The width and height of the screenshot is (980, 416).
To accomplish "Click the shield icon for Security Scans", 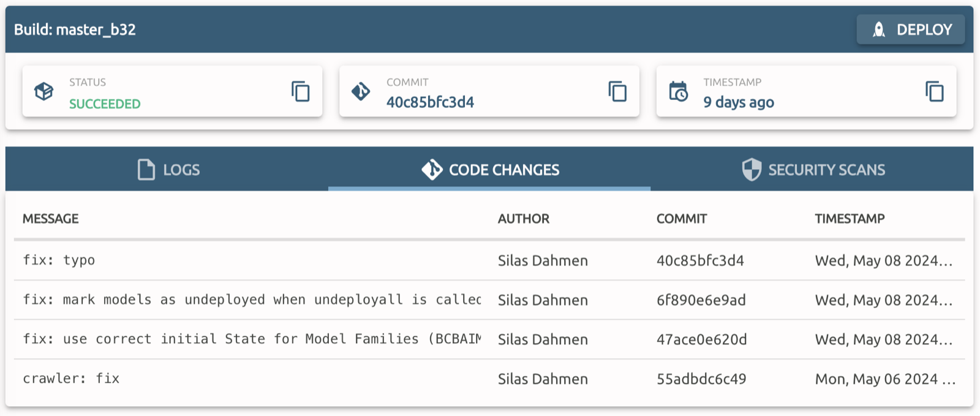I will click(x=752, y=170).
